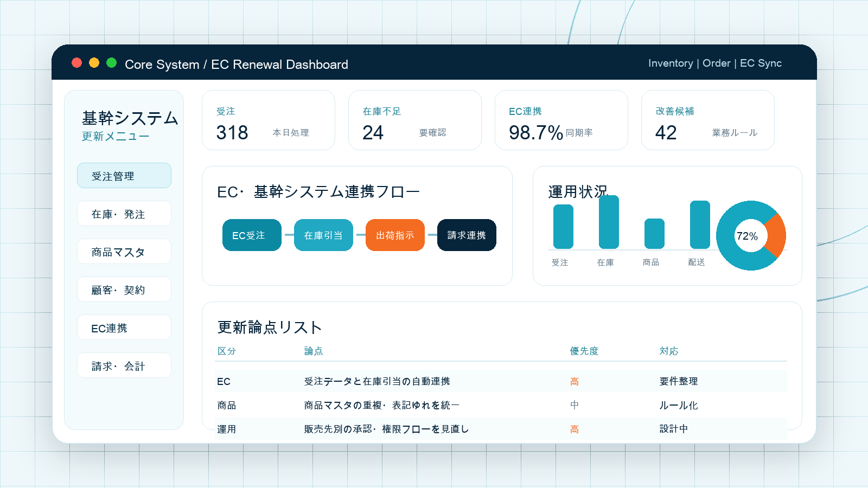Click the green maximize dot
Screen dimensions: 868x488
112,63
